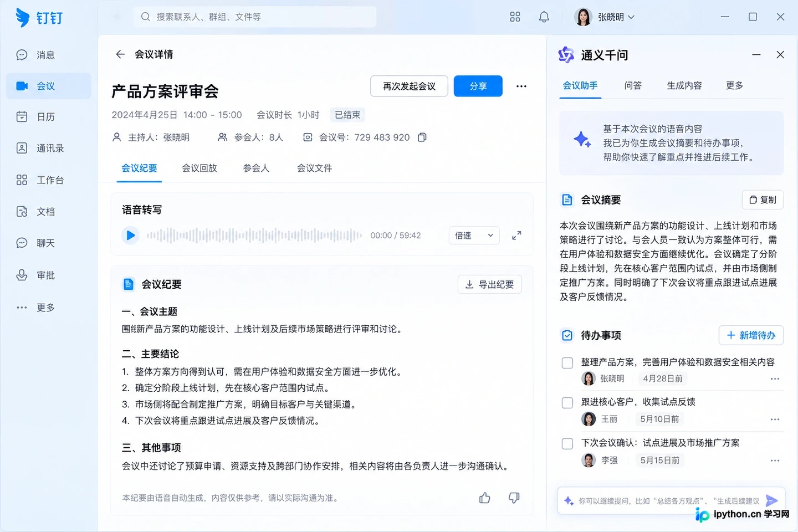Open the 更多 tab in 通义千问
Viewport: 798px width, 532px height.
click(x=735, y=85)
